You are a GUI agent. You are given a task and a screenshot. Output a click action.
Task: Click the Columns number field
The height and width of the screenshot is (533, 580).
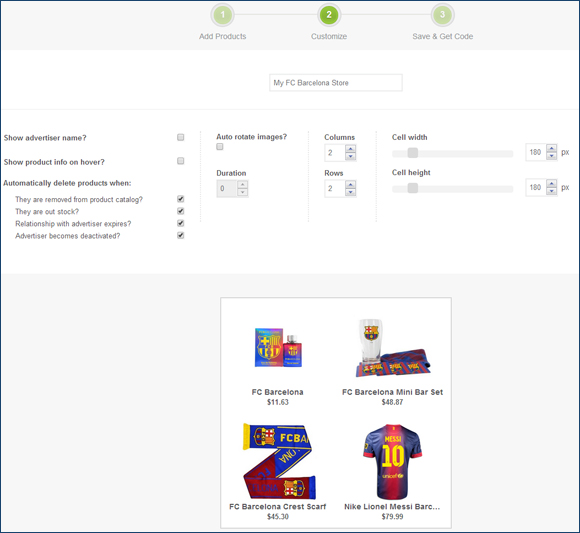point(335,152)
